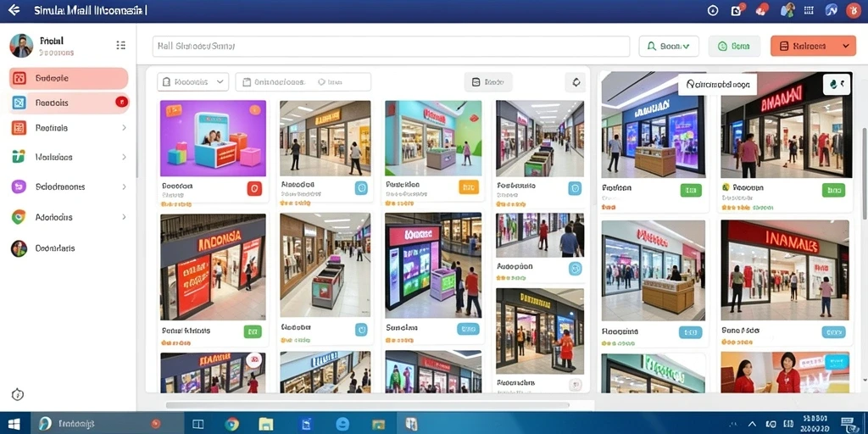Select the highlighted red first sidebar menu item

(x=69, y=79)
